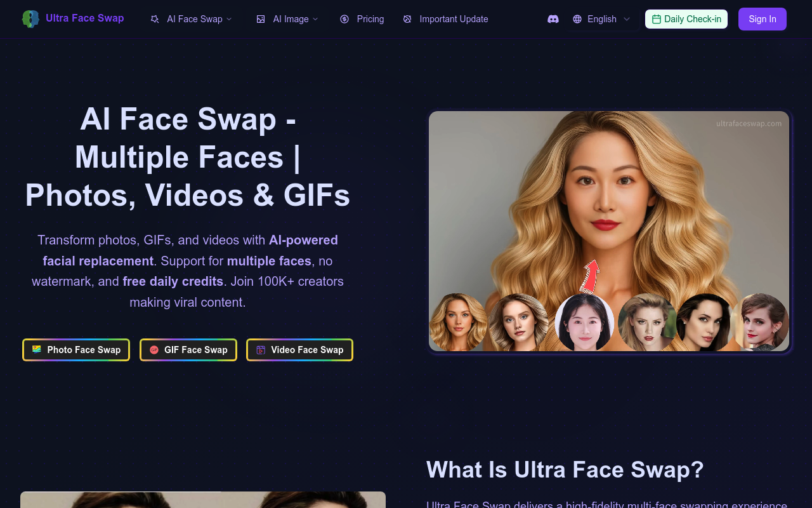The width and height of the screenshot is (812, 508).
Task: Click the photo emoji on Photo Face Swap button
Action: 37,349
